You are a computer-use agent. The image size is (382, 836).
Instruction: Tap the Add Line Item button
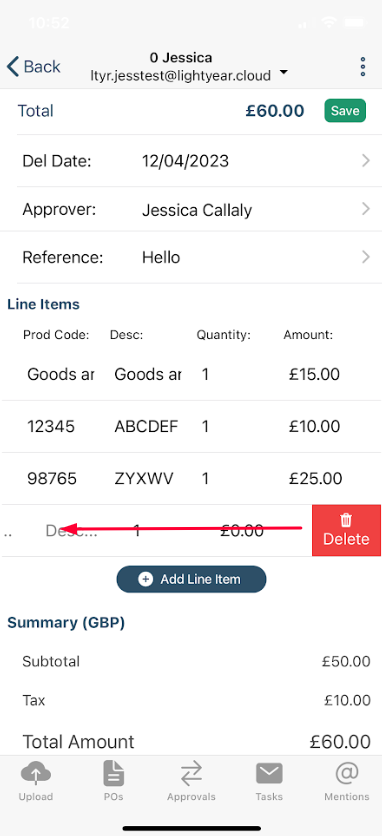click(191, 579)
